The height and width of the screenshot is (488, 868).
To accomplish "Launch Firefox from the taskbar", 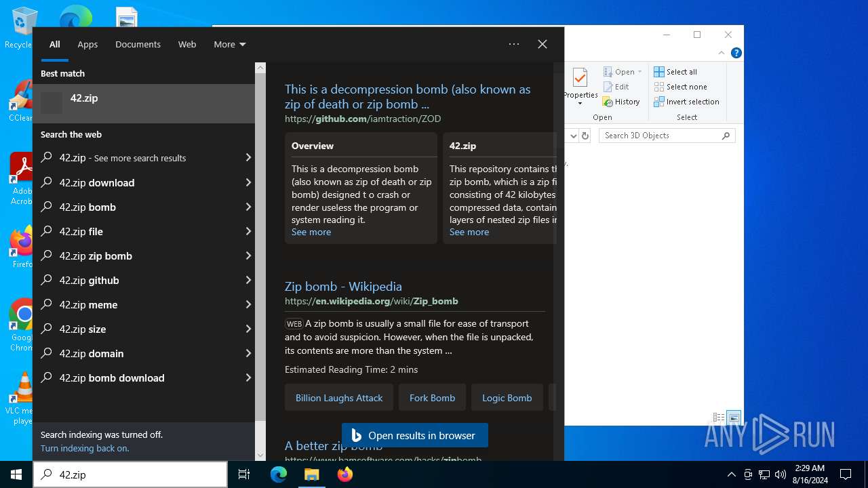I will 345,474.
